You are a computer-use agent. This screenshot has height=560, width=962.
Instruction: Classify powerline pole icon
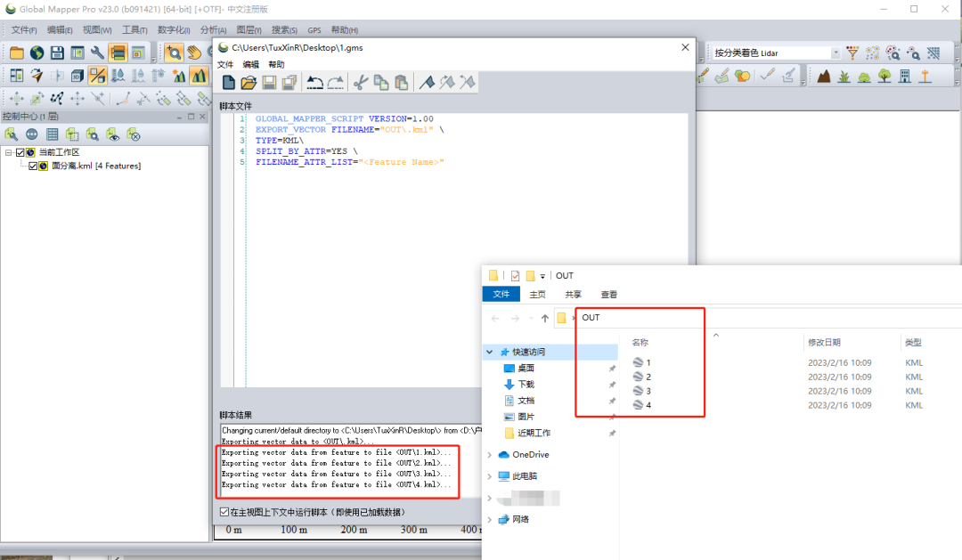click(925, 76)
